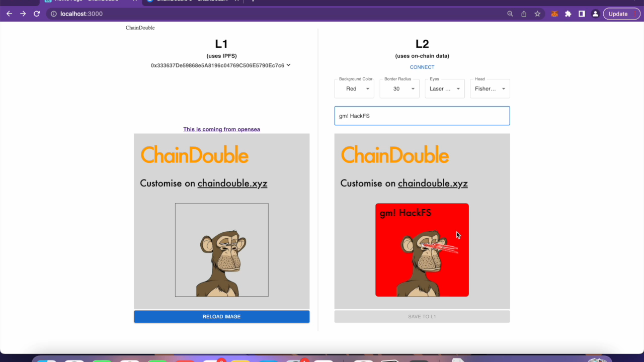Click '(uses IPFS)' subtitle
Screen dimensions: 644x362
click(221, 56)
